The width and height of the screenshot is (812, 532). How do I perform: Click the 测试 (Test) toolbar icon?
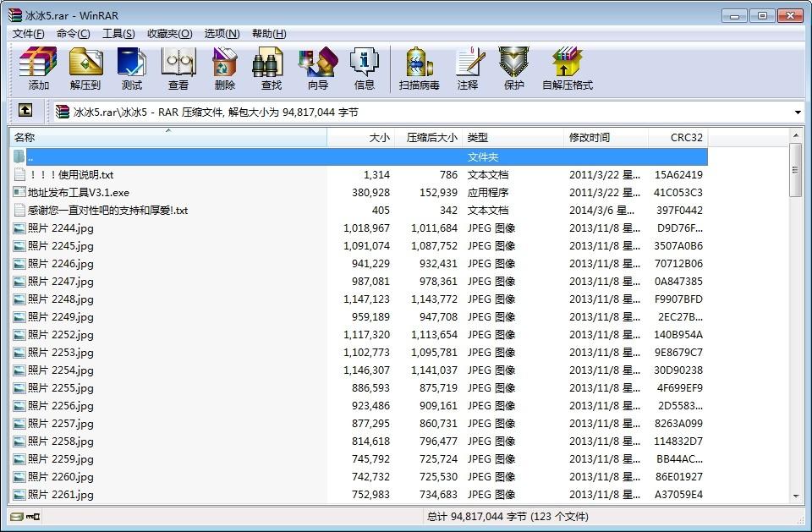tap(132, 68)
